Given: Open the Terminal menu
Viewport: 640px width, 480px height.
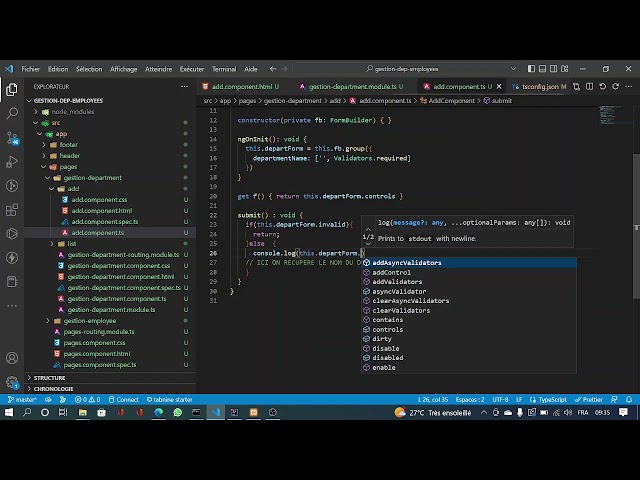Looking at the screenshot, I should click(x=224, y=69).
